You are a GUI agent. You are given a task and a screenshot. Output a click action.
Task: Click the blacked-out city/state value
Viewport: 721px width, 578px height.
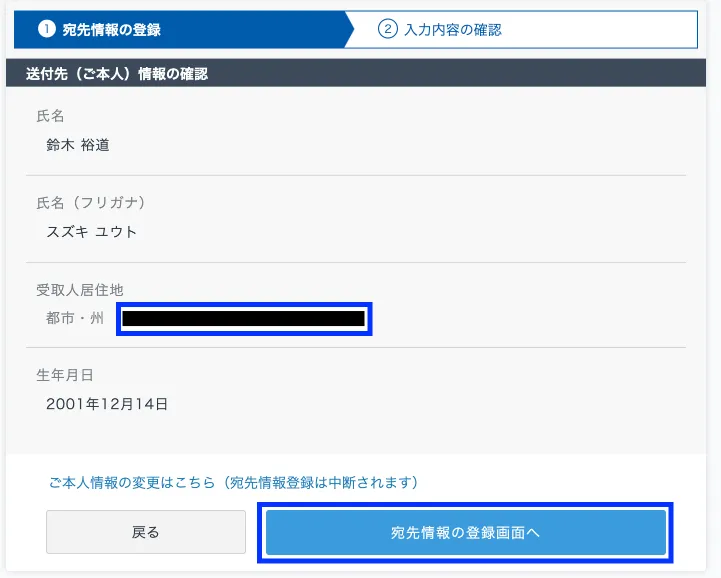tap(244, 319)
